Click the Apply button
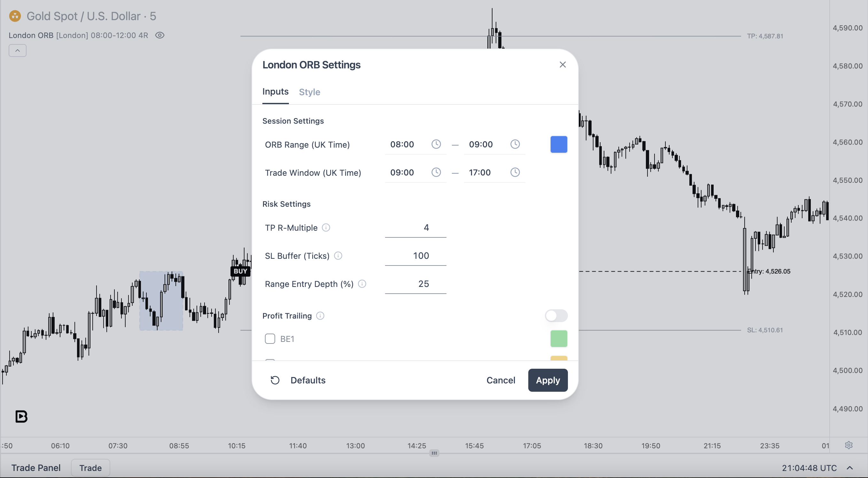The image size is (868, 478). (548, 380)
